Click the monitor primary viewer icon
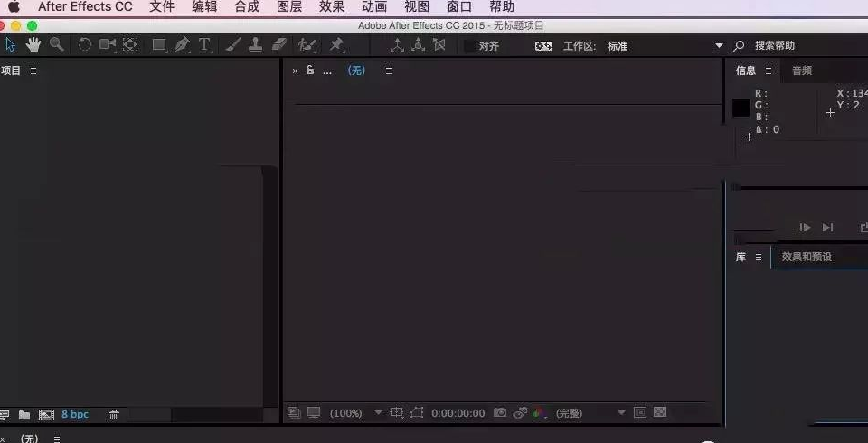 click(x=314, y=412)
